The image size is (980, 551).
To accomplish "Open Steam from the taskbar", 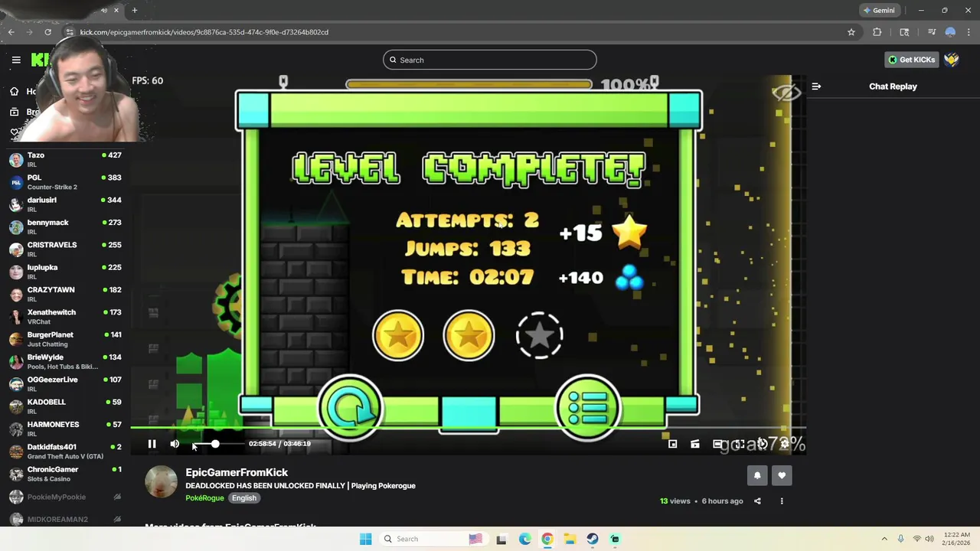I will (x=593, y=539).
